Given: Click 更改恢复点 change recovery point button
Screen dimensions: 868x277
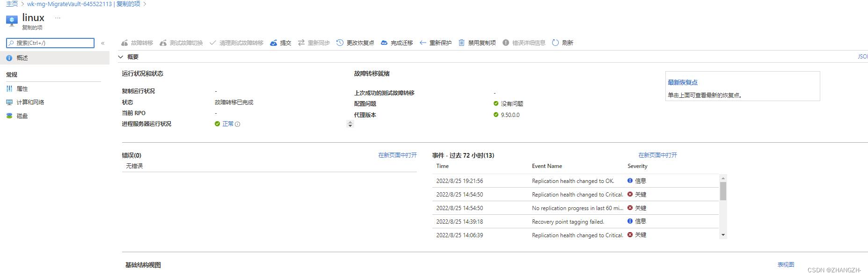Looking at the screenshot, I should (x=356, y=43).
